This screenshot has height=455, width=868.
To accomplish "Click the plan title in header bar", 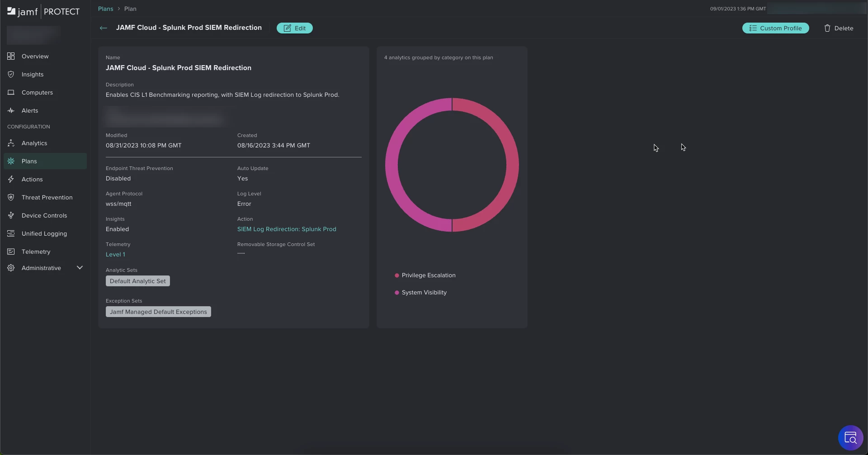I will pos(189,28).
